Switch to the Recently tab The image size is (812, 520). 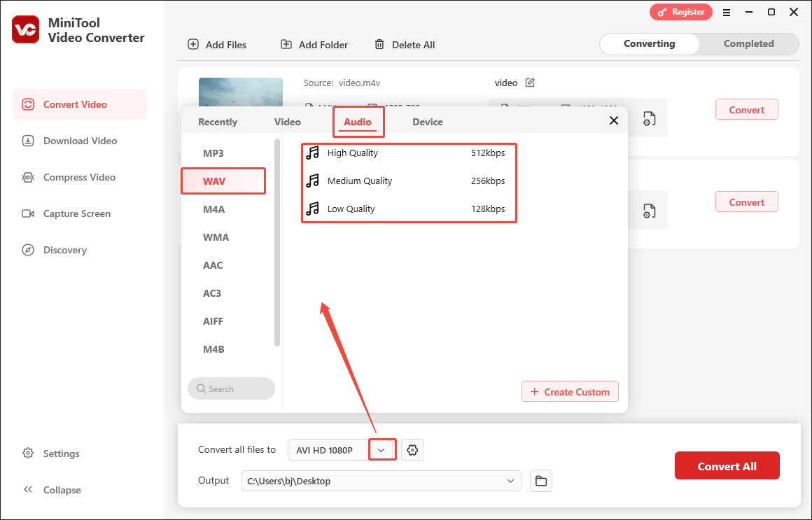218,122
